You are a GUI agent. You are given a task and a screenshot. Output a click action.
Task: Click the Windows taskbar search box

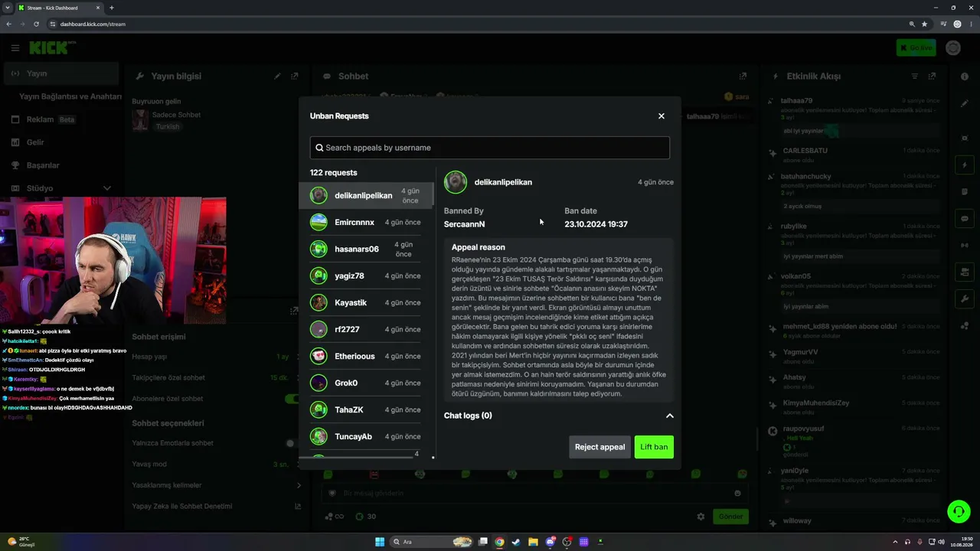click(433, 542)
